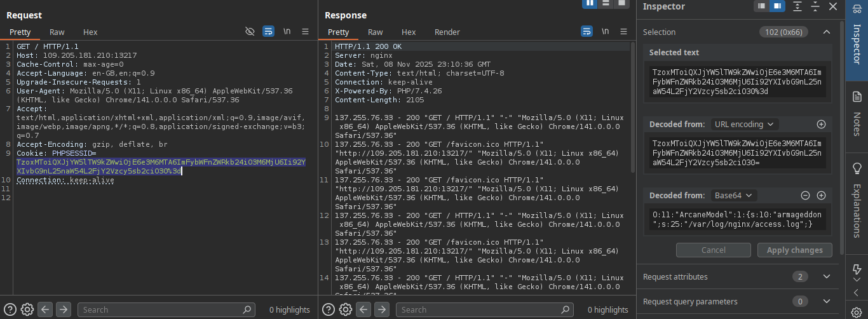
Task: Click the Base64 decoded ArcaneModel text box
Action: [738, 219]
